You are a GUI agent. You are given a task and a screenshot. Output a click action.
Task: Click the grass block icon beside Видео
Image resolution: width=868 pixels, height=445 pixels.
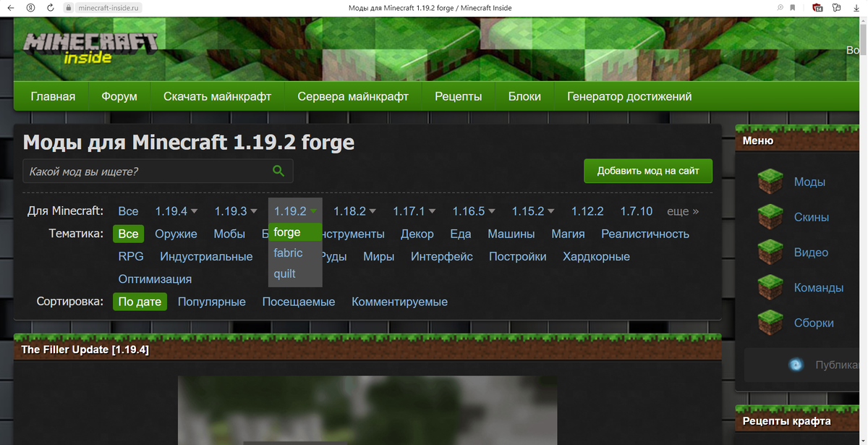point(771,253)
